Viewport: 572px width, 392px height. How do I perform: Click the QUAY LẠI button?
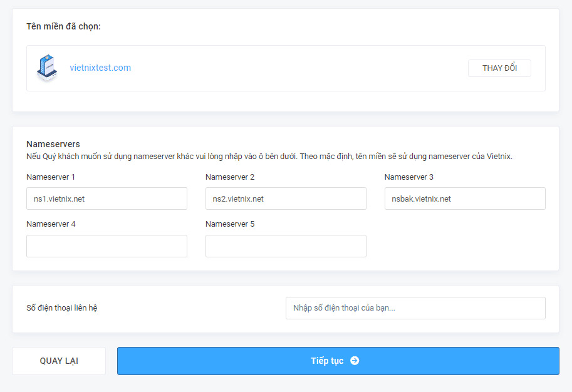tap(59, 361)
